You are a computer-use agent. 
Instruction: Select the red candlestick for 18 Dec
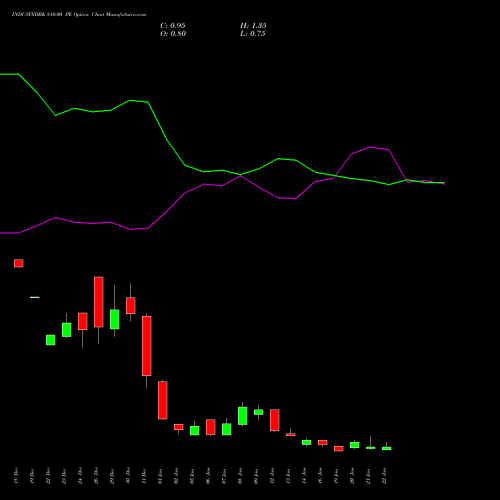[19, 263]
